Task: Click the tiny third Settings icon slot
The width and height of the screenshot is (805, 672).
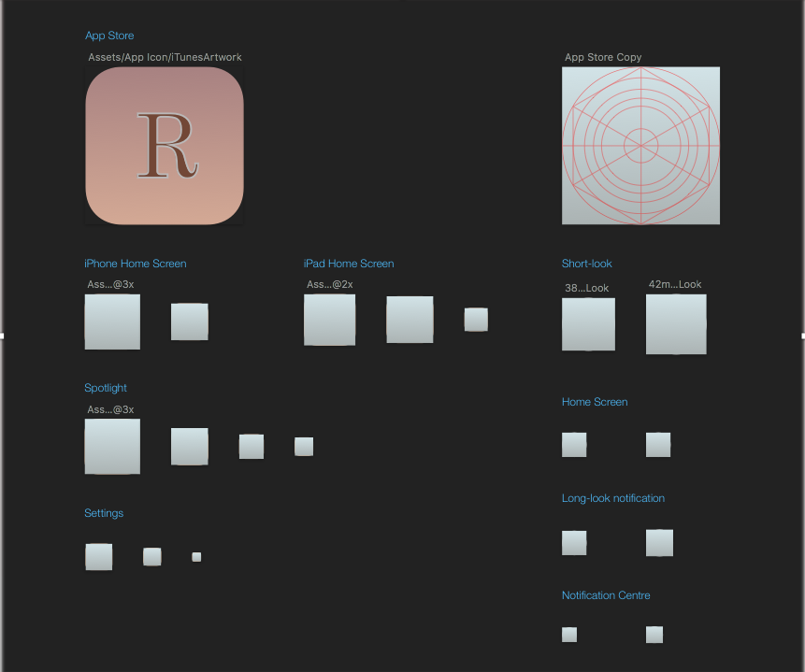Action: pyautogui.click(x=196, y=556)
